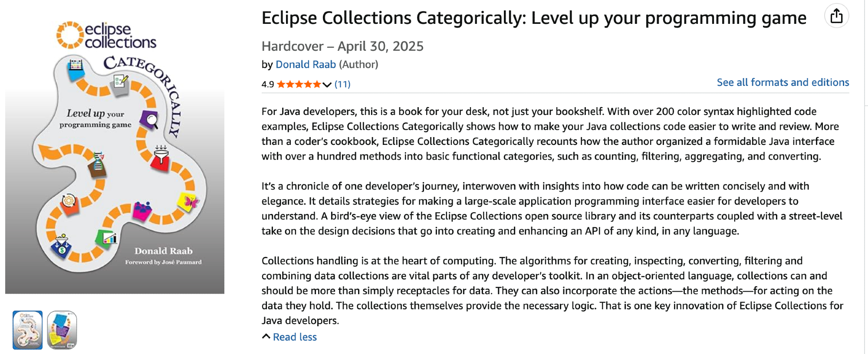Collapse the description using the up chevron
This screenshot has height=354, width=868.
(266, 337)
